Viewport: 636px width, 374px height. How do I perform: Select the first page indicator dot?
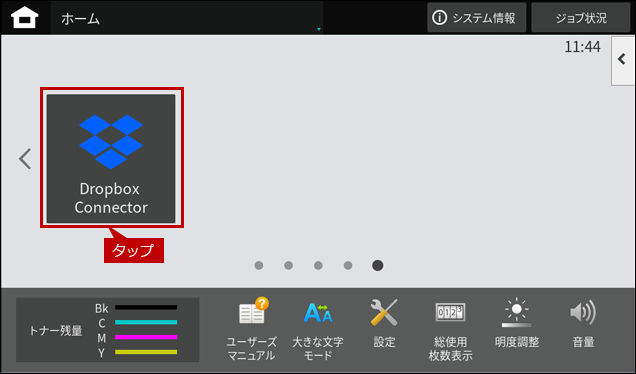click(x=259, y=265)
